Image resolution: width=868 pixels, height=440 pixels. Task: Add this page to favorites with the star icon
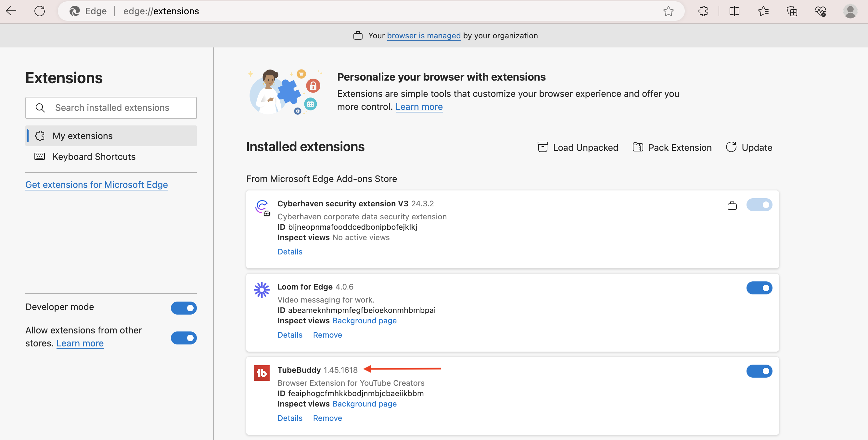[x=668, y=11]
